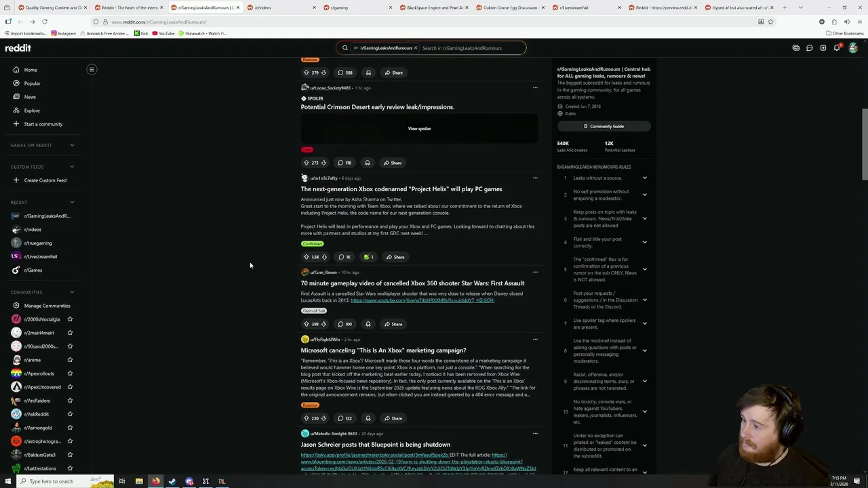Expand rule 9 about racist or offensive terms

point(645,381)
